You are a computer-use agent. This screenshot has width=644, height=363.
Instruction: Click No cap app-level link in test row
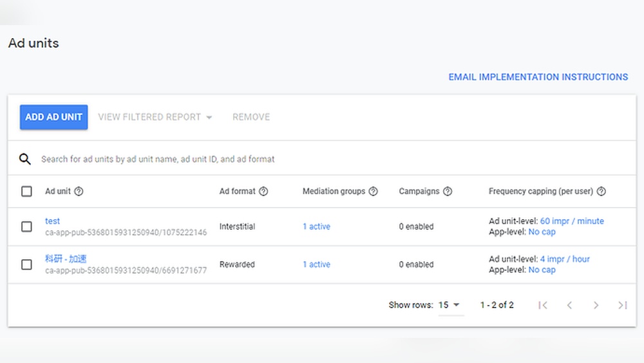pos(542,232)
